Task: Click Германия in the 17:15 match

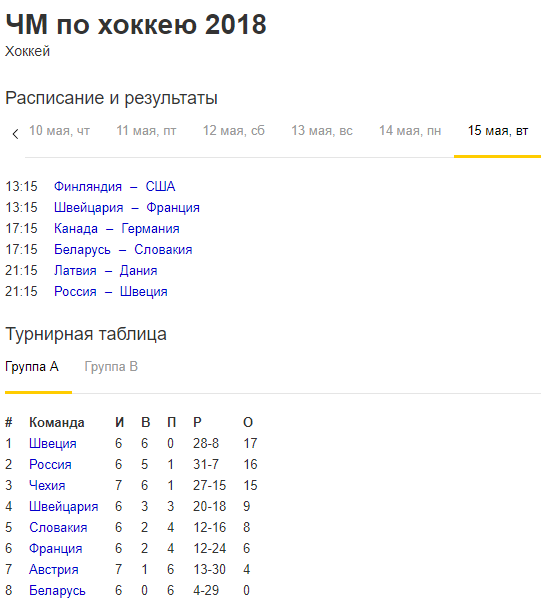Action: tap(150, 228)
